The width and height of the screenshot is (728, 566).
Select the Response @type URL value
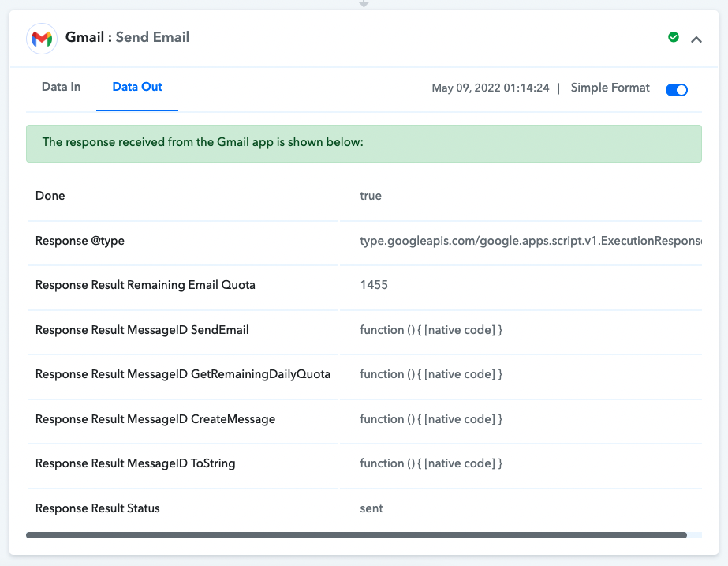click(530, 241)
